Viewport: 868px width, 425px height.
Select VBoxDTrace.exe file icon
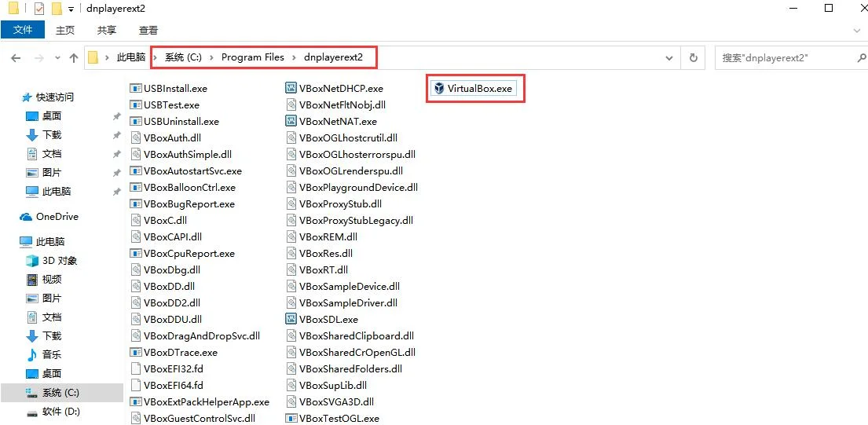click(136, 353)
